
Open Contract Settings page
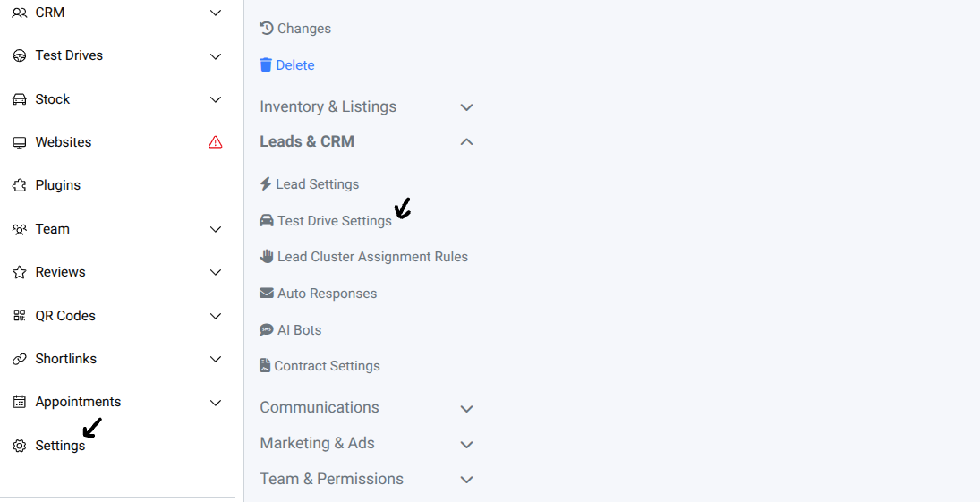pyautogui.click(x=327, y=366)
